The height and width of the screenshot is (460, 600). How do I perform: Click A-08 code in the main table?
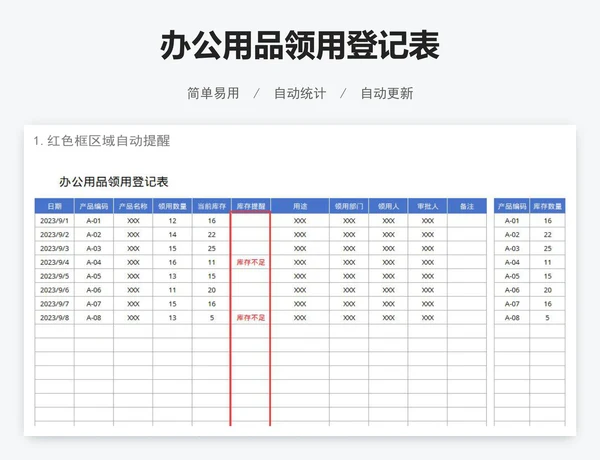pos(94,318)
